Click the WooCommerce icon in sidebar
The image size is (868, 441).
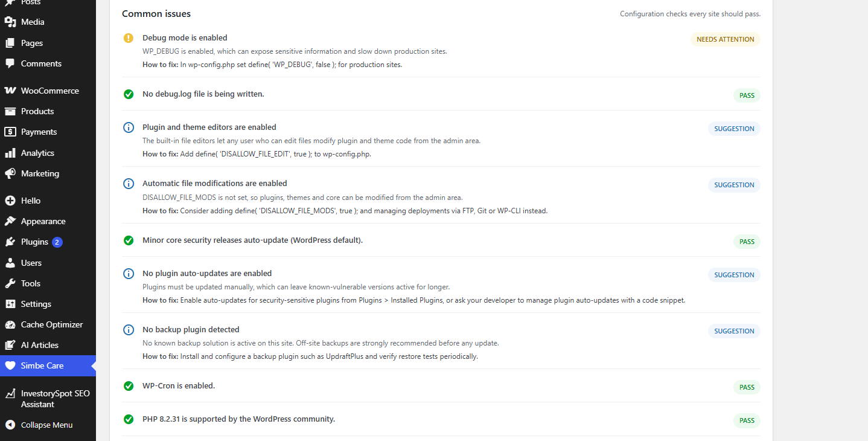(x=10, y=91)
